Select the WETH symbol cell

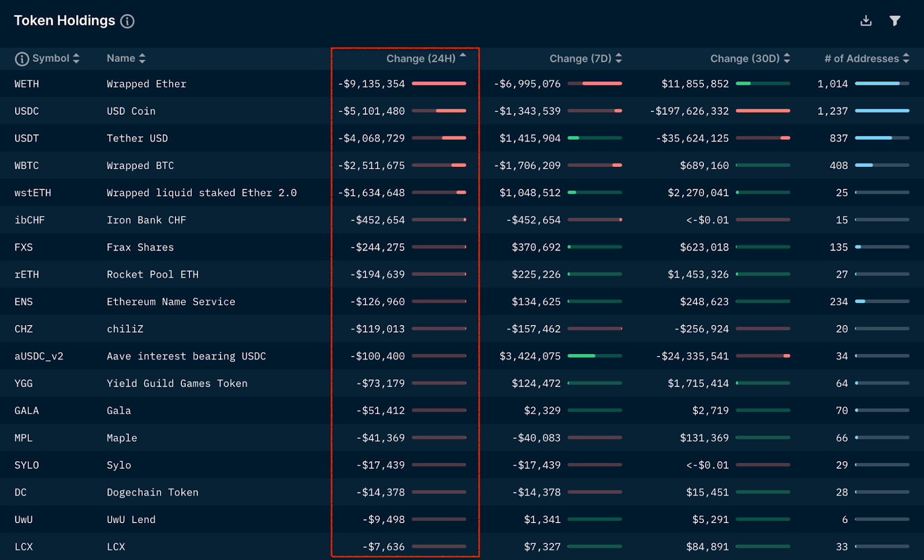coord(27,84)
